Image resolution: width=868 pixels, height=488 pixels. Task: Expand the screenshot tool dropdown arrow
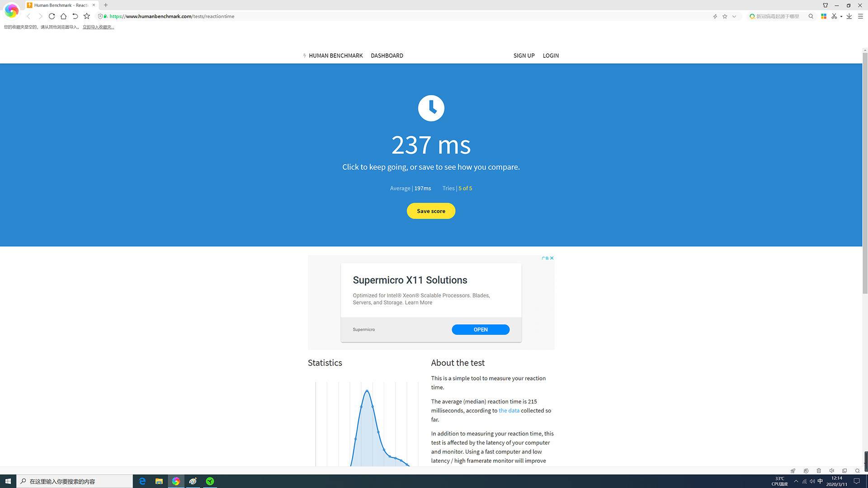(841, 16)
